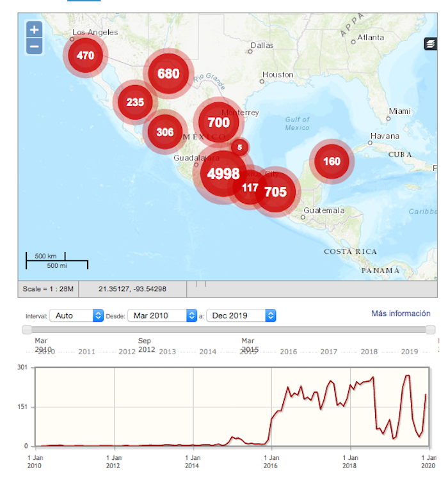Open the map layers icon
448x479 pixels.
[x=431, y=43]
